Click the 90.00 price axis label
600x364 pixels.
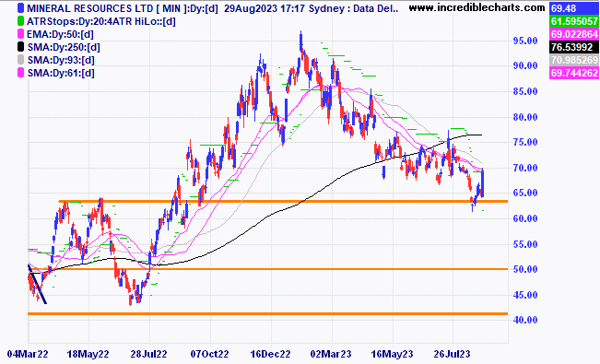tap(525, 65)
